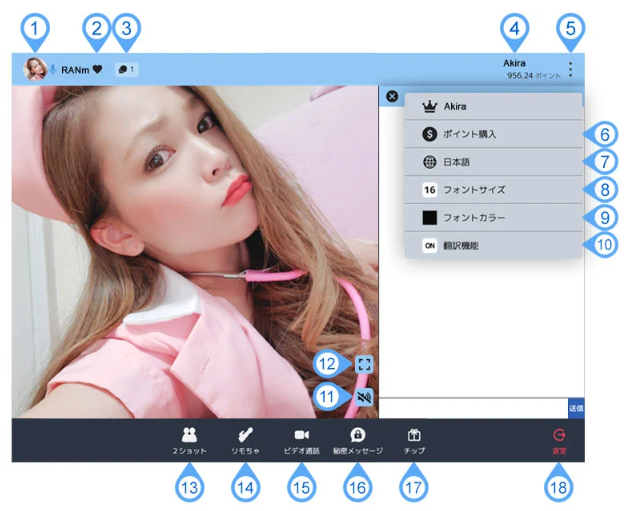Close the chat panel with X icon
This screenshot has height=511, width=626.
pyautogui.click(x=392, y=97)
